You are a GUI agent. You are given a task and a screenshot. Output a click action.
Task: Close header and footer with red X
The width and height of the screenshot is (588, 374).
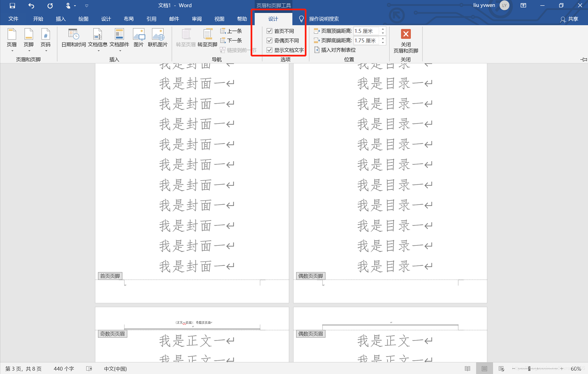[x=406, y=34]
